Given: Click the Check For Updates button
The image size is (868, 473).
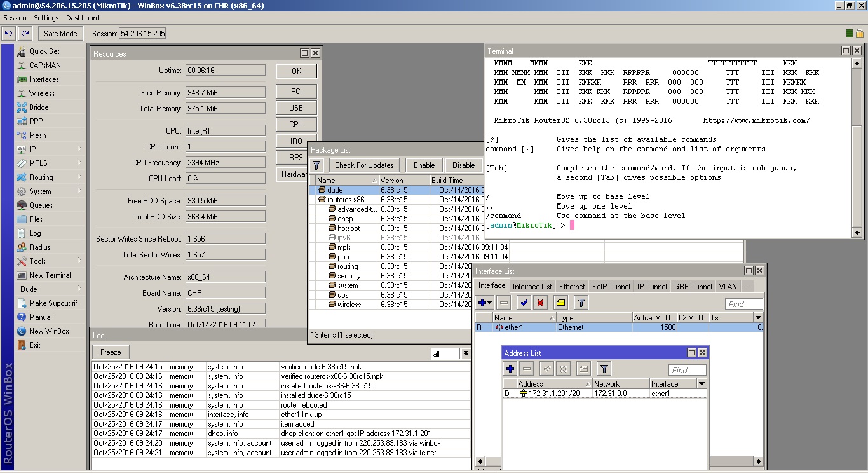Looking at the screenshot, I should 364,165.
